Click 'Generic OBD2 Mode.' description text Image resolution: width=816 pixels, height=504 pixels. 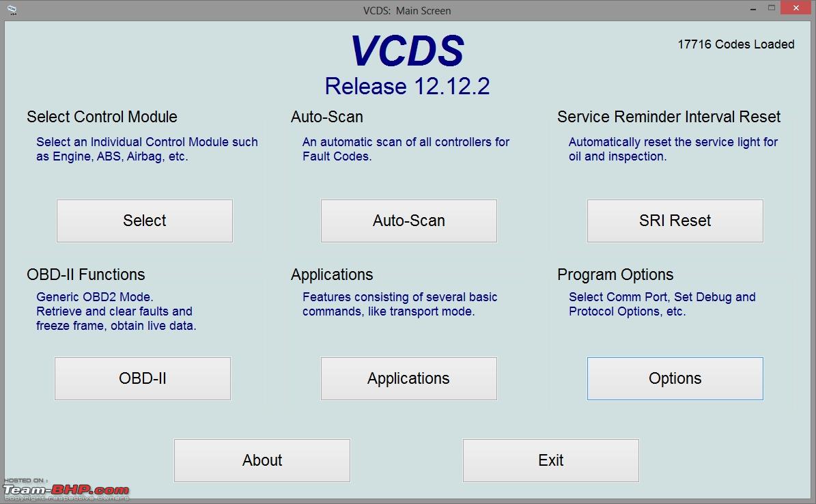(x=95, y=297)
